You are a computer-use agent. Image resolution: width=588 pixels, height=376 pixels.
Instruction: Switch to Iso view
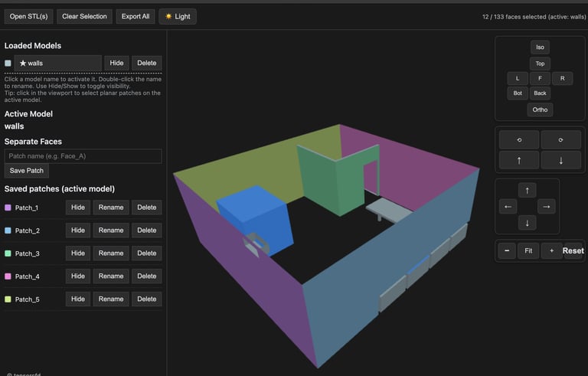[x=540, y=47]
